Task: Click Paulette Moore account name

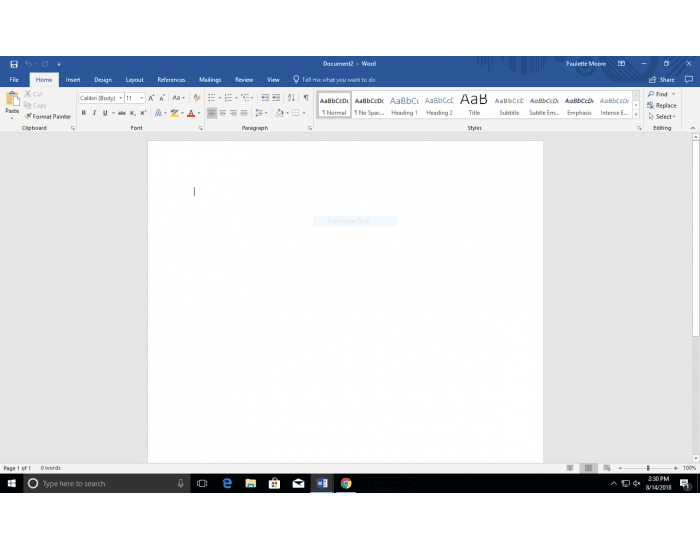Action: (586, 64)
